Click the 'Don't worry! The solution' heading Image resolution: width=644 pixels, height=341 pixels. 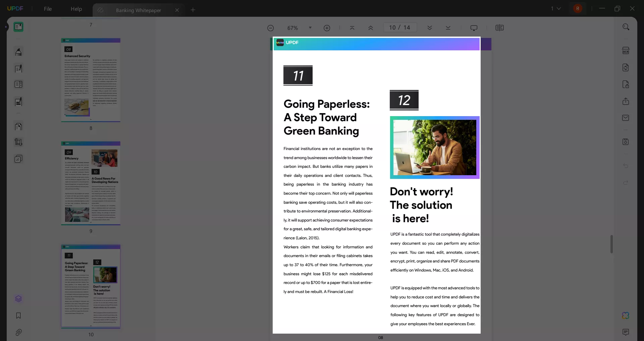(421, 205)
